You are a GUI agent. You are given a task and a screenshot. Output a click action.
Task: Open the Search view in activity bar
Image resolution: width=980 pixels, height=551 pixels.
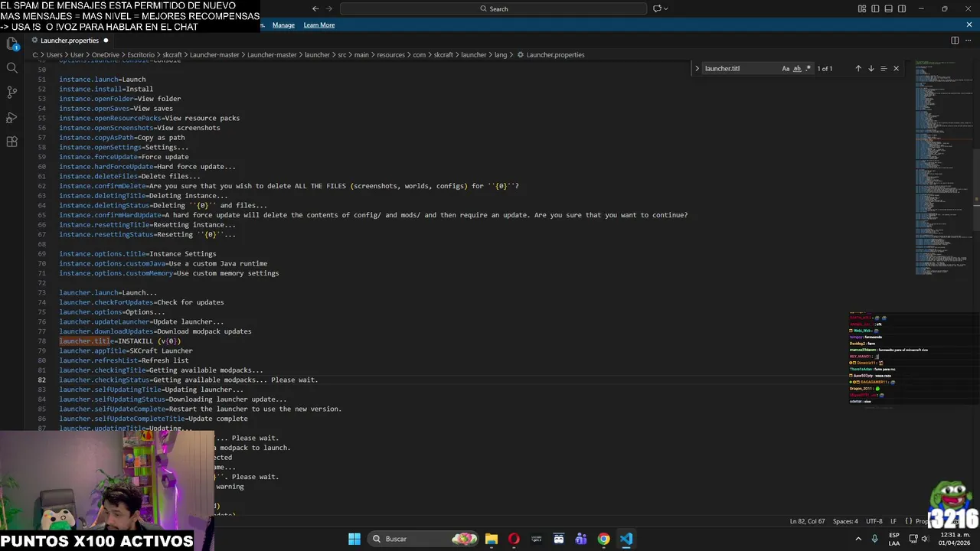click(x=11, y=68)
